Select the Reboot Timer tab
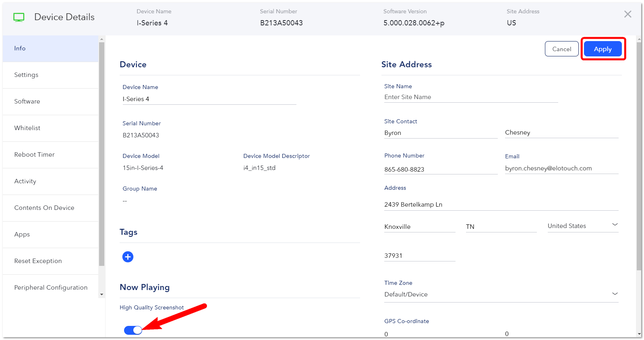Image resolution: width=644 pixels, height=340 pixels. coord(50,155)
